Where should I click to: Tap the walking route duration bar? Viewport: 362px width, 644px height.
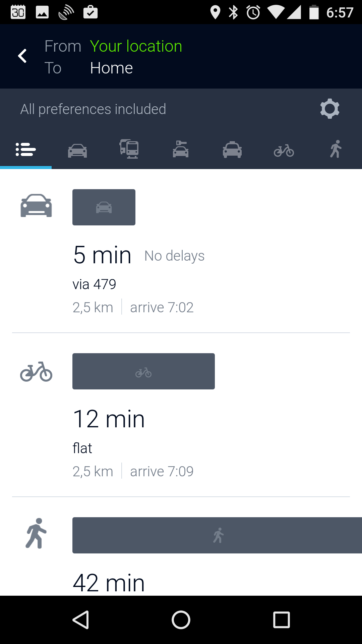(x=217, y=535)
